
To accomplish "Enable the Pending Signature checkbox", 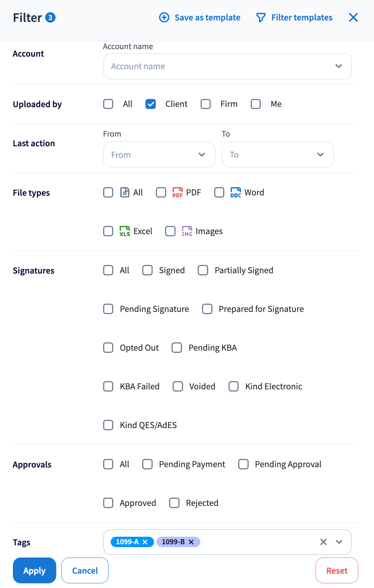I will (108, 309).
